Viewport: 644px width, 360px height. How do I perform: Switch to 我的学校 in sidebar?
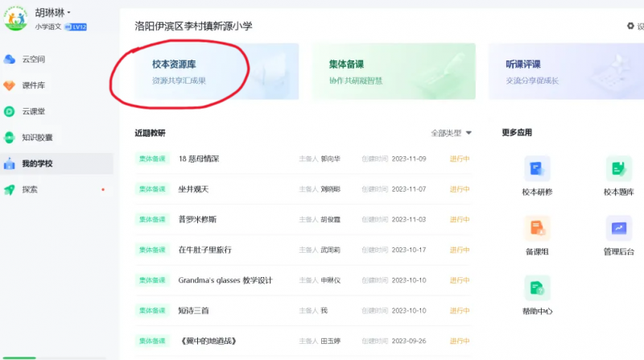tap(37, 163)
